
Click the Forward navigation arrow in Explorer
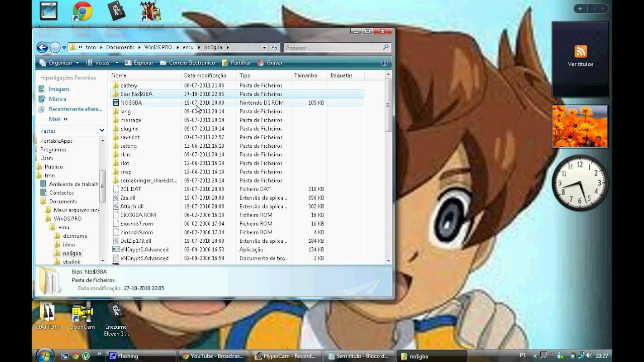coord(55,47)
